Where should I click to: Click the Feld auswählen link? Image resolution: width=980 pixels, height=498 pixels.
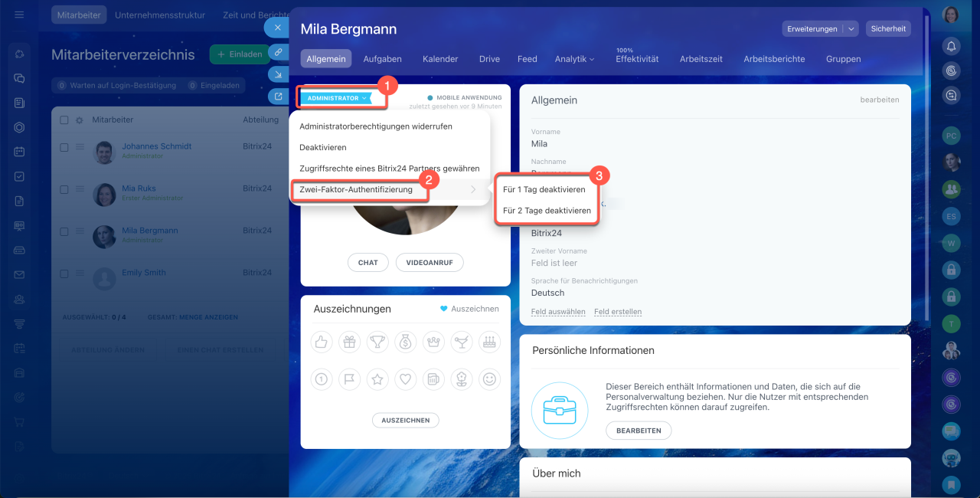click(x=558, y=312)
